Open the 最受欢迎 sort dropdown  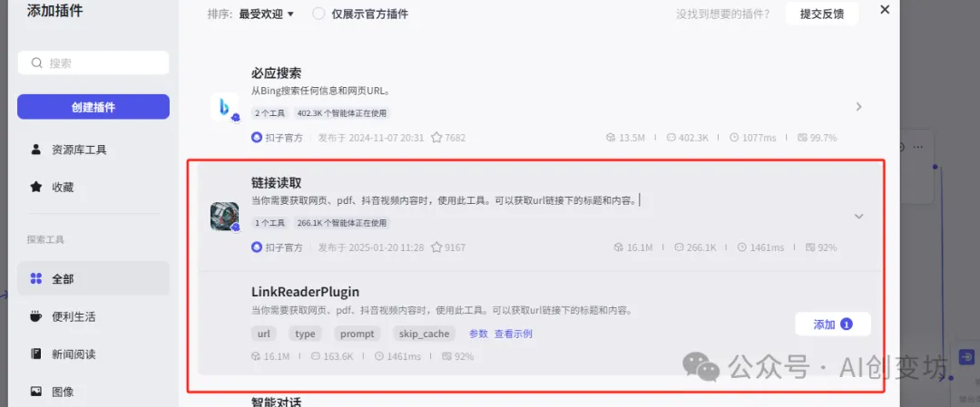pos(266,14)
